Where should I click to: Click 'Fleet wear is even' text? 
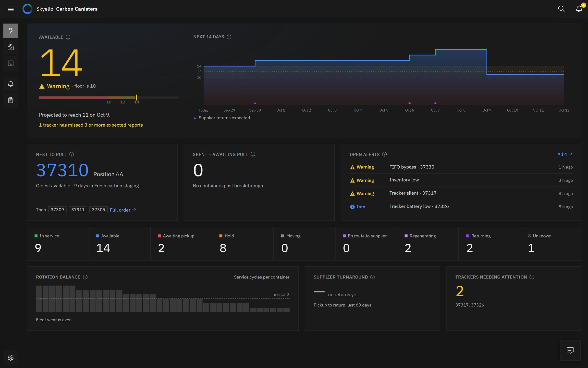[x=54, y=320]
